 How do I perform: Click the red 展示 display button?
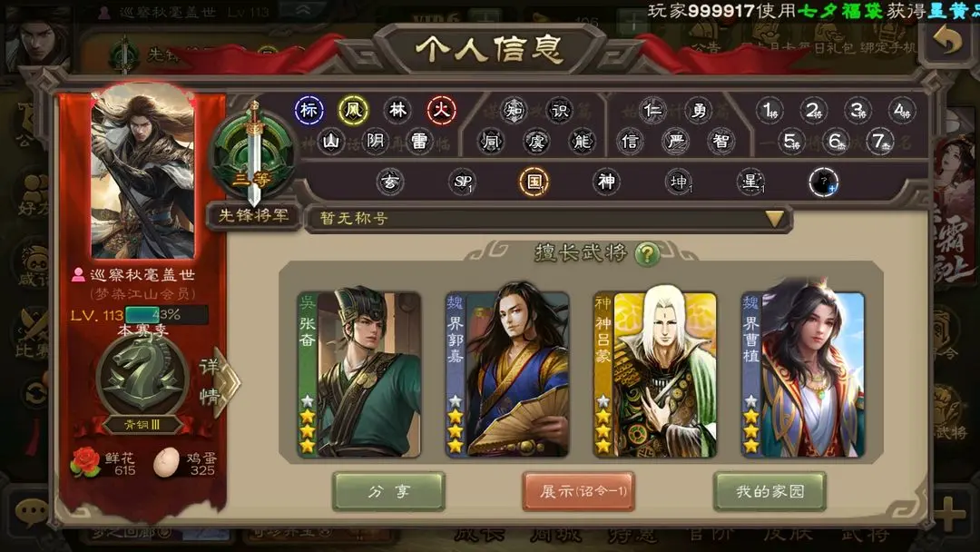[579, 491]
